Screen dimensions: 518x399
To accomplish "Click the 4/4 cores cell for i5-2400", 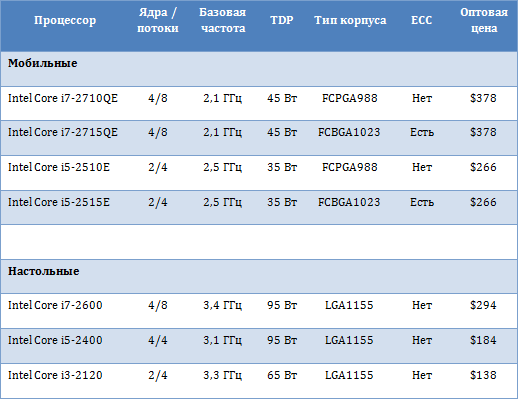I will coord(158,340).
